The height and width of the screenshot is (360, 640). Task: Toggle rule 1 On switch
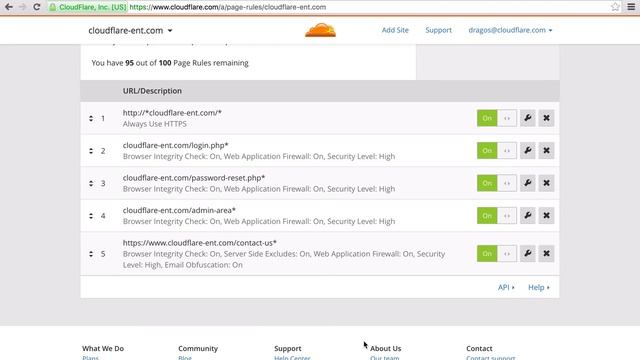497,118
